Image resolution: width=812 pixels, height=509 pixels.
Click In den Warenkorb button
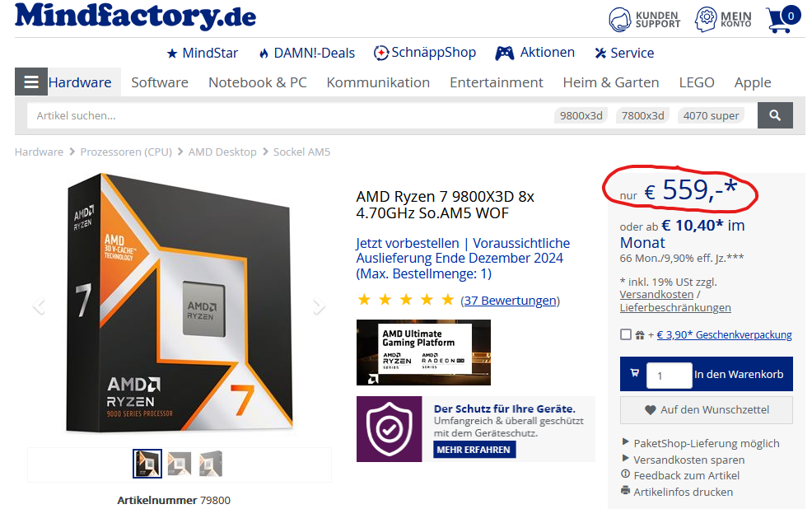[x=707, y=374]
